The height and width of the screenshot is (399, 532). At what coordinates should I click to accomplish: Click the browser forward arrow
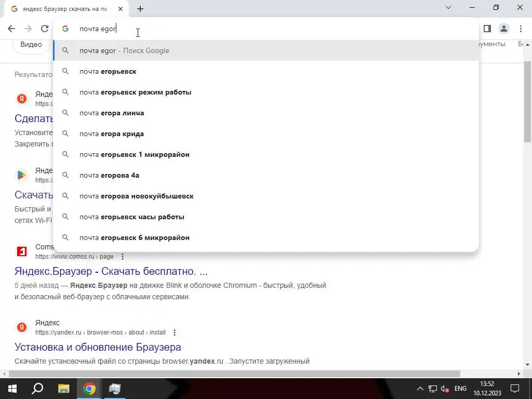pyautogui.click(x=28, y=29)
